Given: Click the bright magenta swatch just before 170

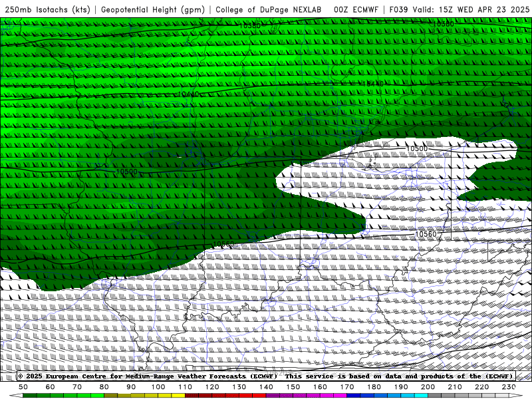Looking at the screenshot, I should [340, 396].
